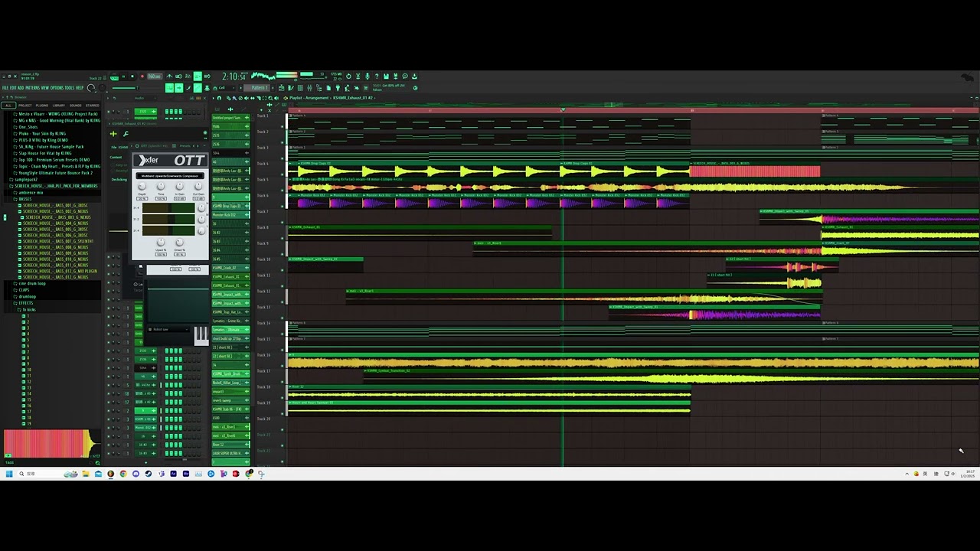This screenshot has height=551, width=980.
Task: Click the OTT Upwd % knob
Action: 161,243
